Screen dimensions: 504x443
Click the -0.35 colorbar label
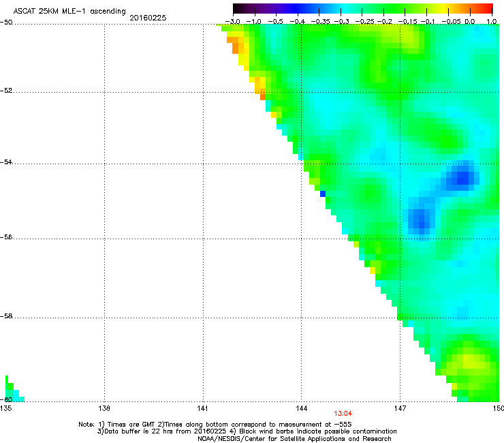[320, 22]
